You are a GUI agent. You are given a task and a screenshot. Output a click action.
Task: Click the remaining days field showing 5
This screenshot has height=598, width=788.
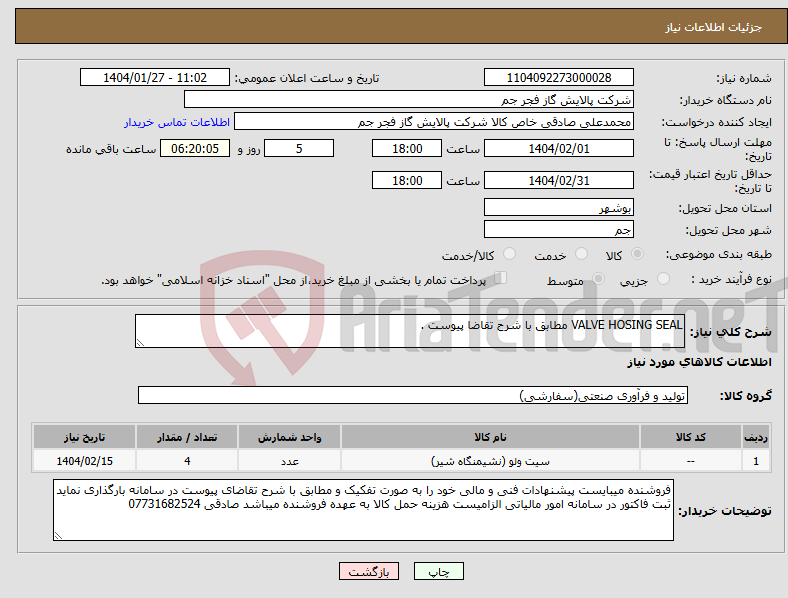click(x=299, y=149)
